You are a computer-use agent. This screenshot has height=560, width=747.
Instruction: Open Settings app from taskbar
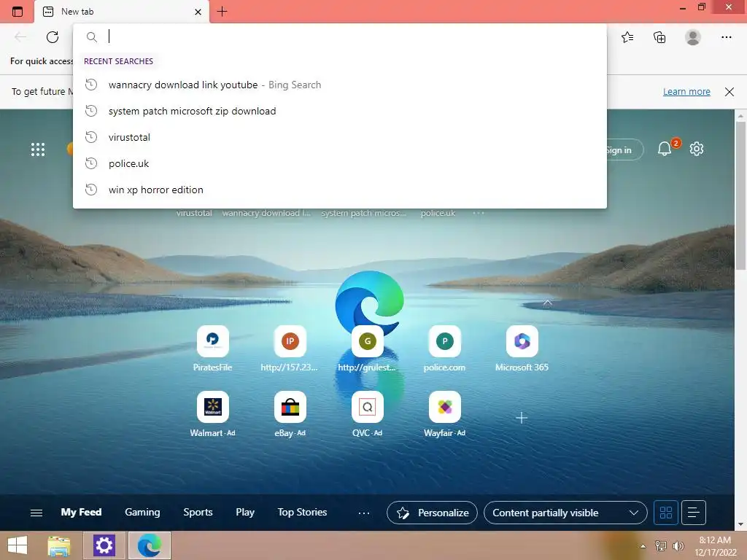point(104,545)
